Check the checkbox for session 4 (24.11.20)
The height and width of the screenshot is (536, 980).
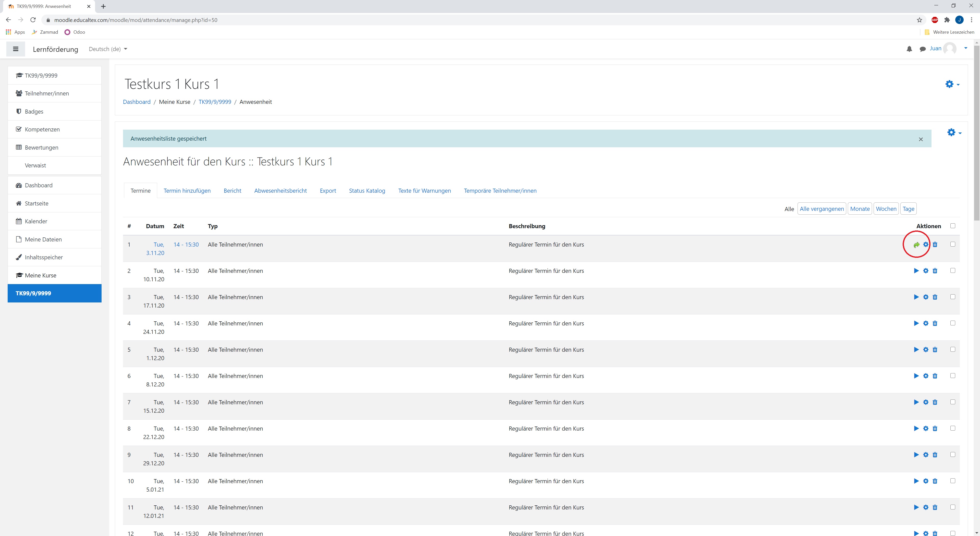tap(953, 323)
